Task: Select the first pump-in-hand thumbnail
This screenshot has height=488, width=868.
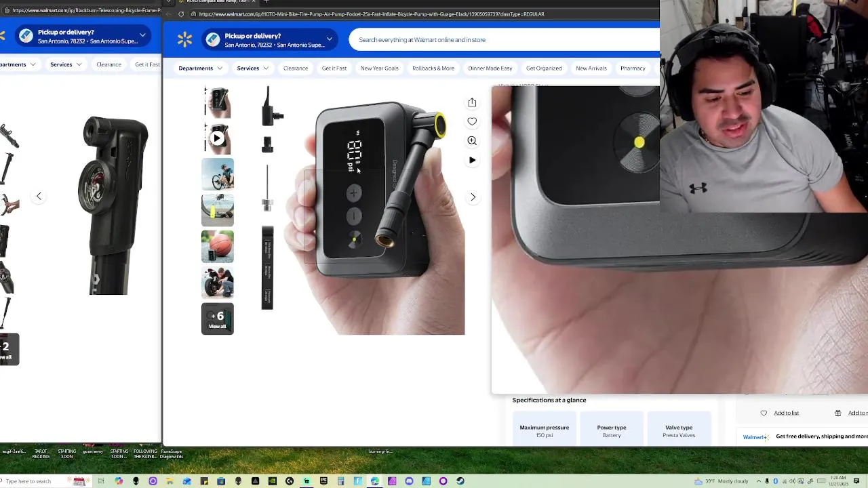Action: (218, 102)
